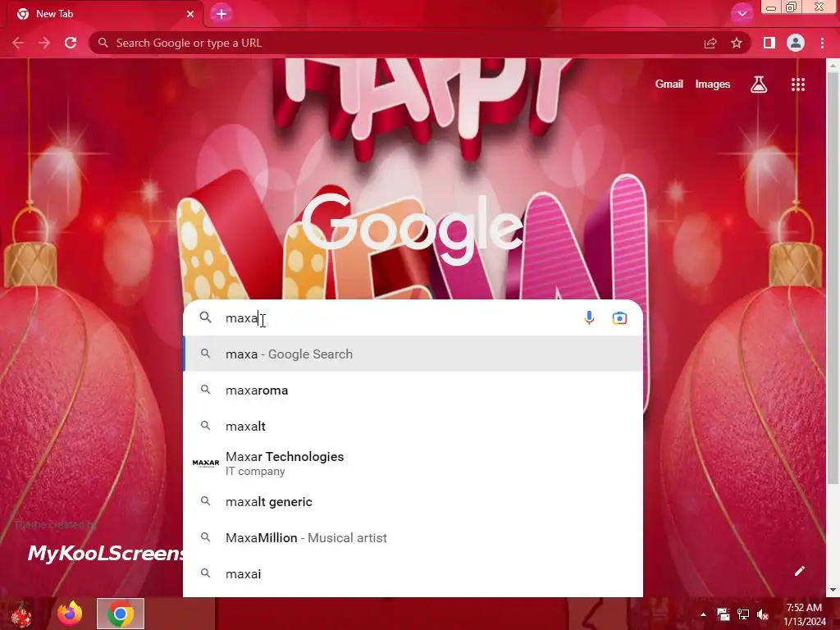Image resolution: width=840 pixels, height=630 pixels.
Task: Click the network tray icon
Action: [742, 614]
